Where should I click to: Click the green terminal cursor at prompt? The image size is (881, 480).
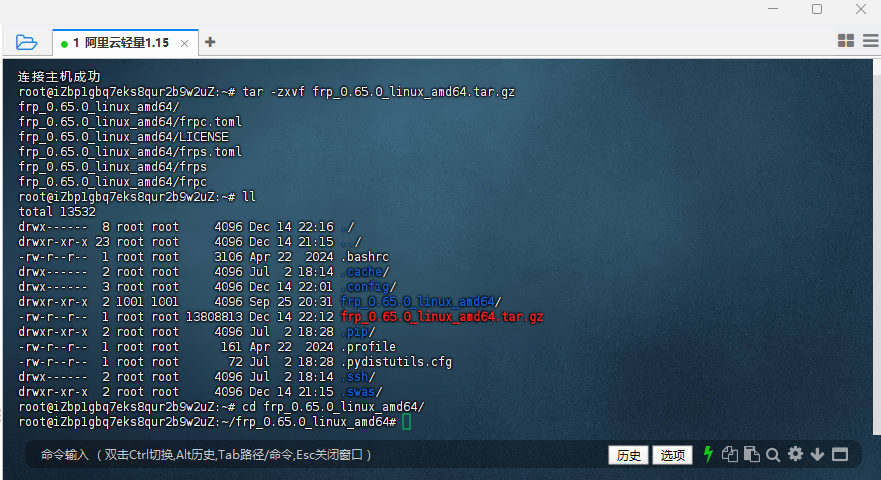click(x=406, y=422)
